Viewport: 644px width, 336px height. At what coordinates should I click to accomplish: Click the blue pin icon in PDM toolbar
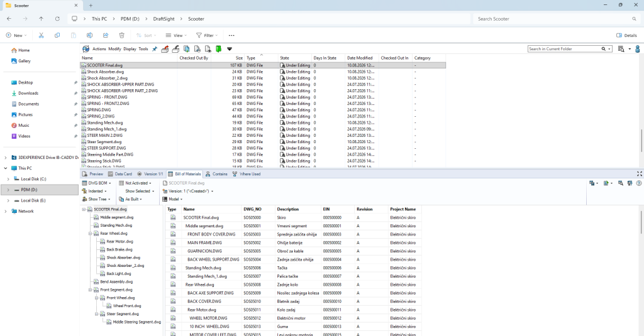tap(155, 49)
